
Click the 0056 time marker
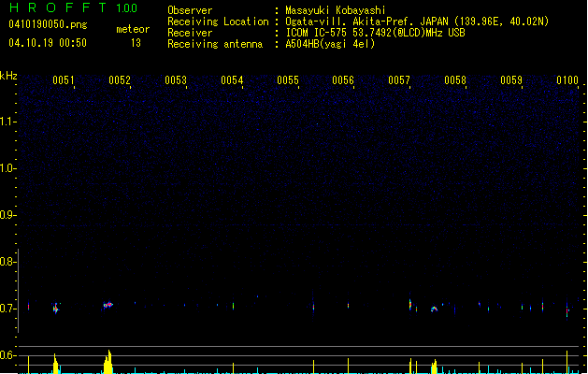pos(343,80)
